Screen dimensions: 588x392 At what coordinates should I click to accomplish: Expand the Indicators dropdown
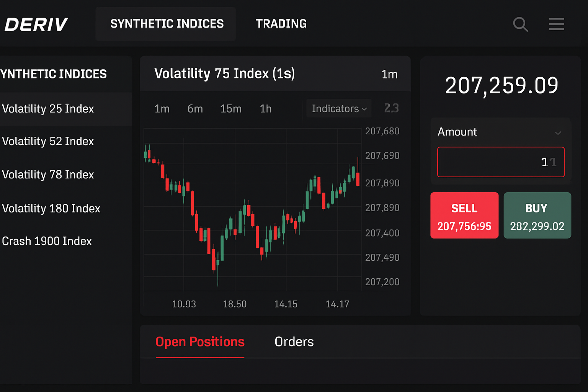[338, 108]
